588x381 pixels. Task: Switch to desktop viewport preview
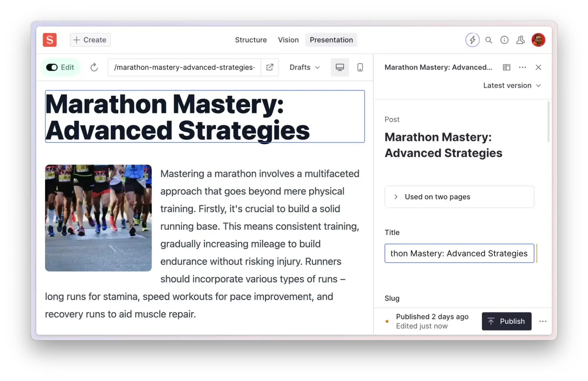[x=340, y=67]
